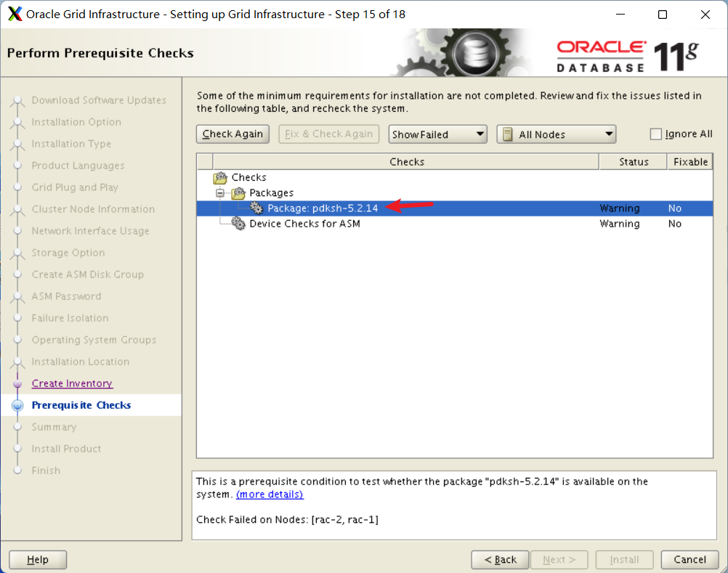The width and height of the screenshot is (728, 573).
Task: Select the Installation Option step
Action: [76, 122]
